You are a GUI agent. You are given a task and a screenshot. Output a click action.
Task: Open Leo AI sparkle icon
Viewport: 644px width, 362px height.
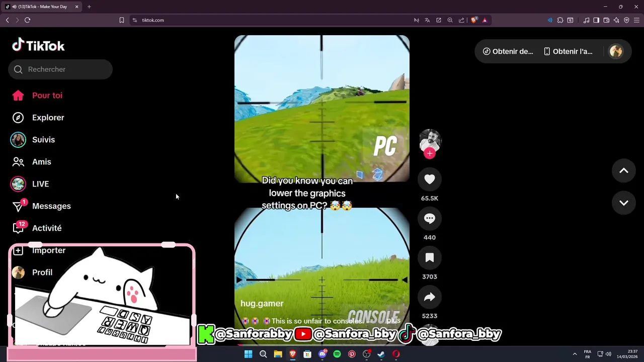[616, 20]
